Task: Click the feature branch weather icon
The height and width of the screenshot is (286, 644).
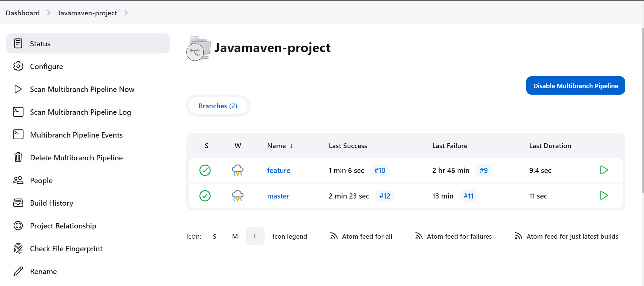Action: pyautogui.click(x=238, y=170)
